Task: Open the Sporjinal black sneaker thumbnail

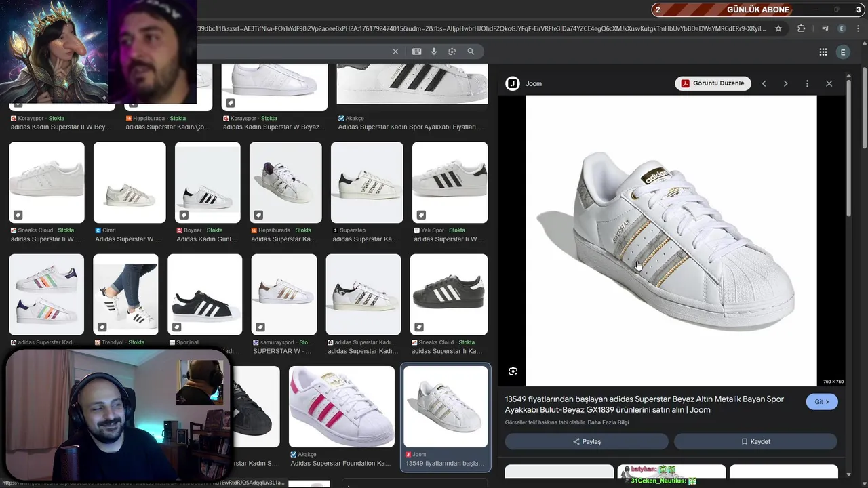Action: [x=205, y=294]
